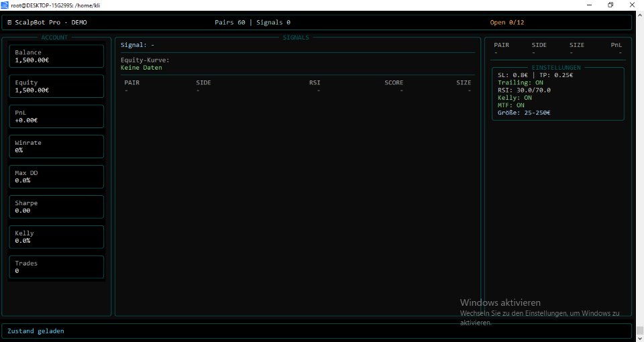Select the Balance card showing 1,500.00€

[x=56, y=56]
